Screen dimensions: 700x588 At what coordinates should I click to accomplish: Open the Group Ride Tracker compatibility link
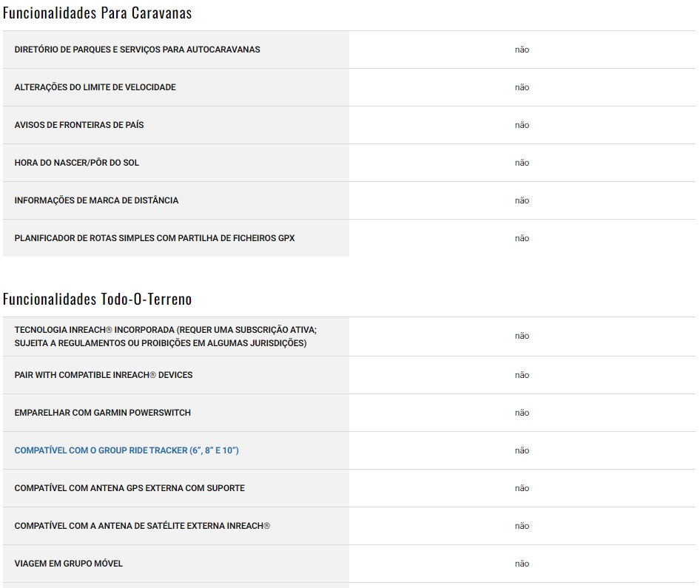coord(127,450)
